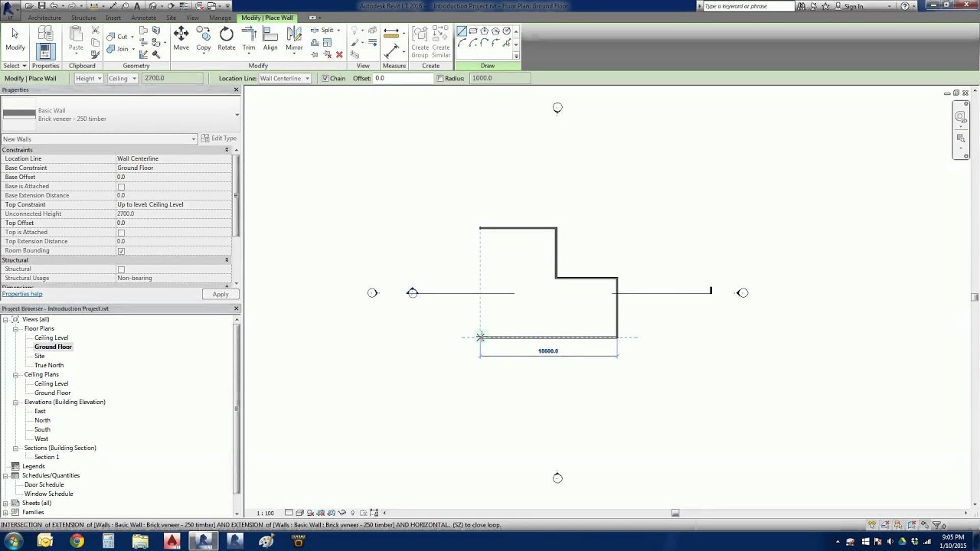Open the Location Line Wall Centerline dropdown
Screen dimensions: 980x551
tap(285, 78)
